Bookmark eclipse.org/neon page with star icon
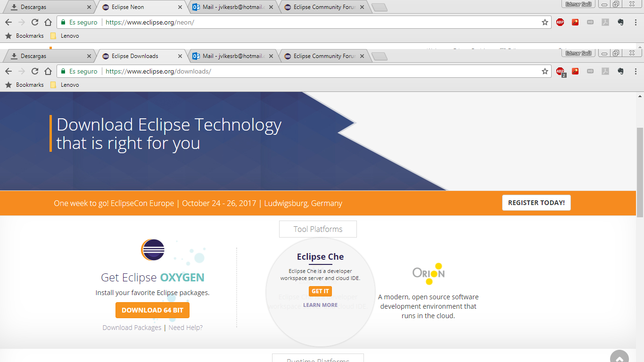Screen dimensions: 644x362 click(545, 22)
